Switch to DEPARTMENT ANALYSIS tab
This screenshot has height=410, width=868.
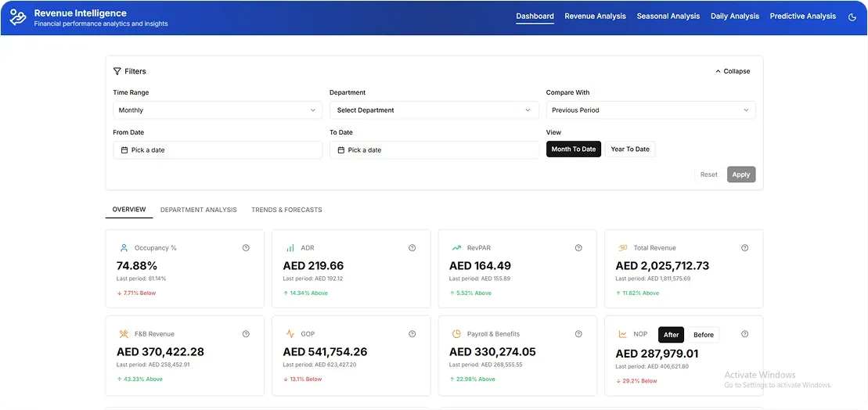tap(198, 210)
